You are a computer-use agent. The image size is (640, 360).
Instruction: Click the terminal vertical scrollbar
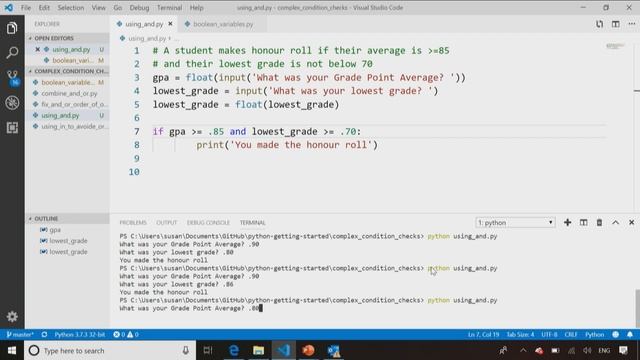tap(637, 309)
